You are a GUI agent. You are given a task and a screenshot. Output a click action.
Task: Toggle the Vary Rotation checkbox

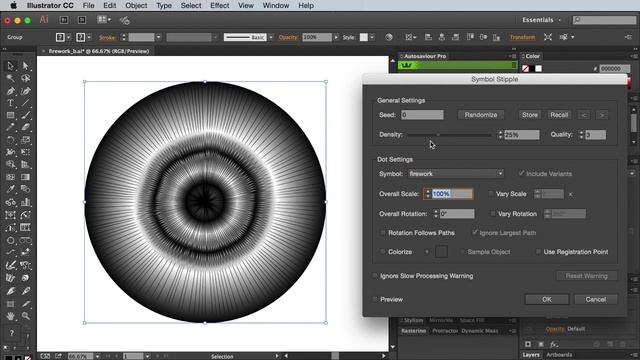(x=493, y=213)
